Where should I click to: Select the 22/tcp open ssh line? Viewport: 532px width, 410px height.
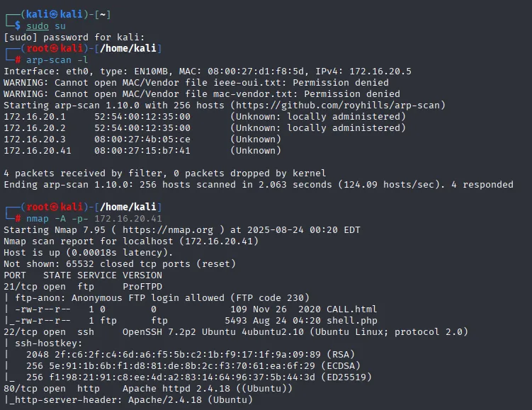click(236, 332)
